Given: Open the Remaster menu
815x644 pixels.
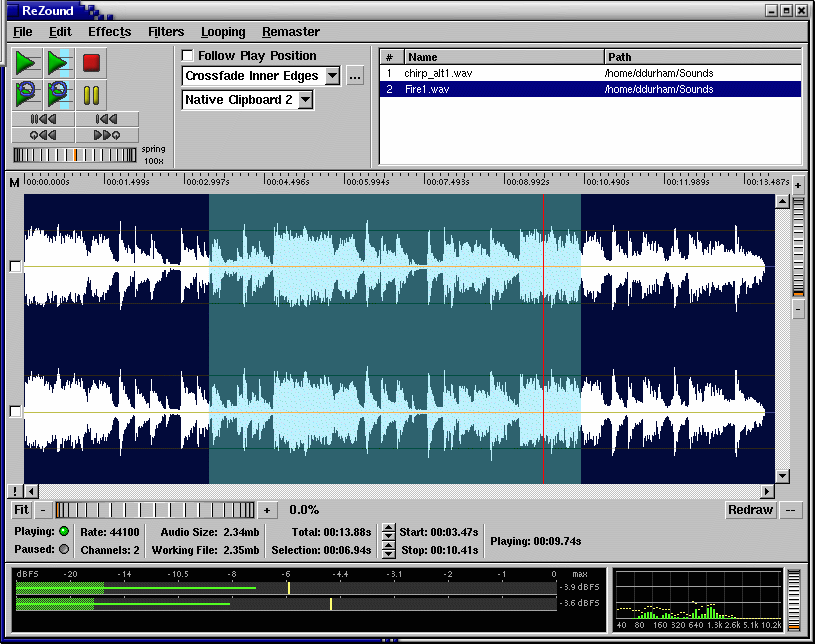Looking at the screenshot, I should coord(290,32).
